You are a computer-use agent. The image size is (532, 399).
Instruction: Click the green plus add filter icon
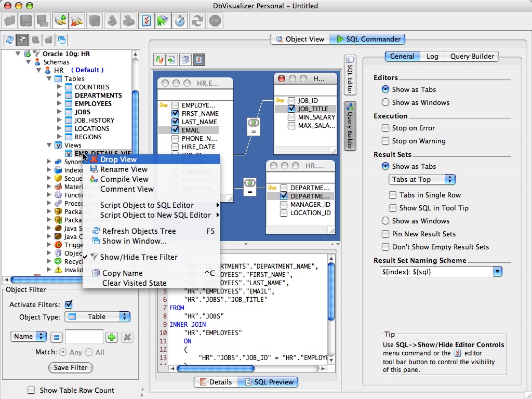[112, 337]
